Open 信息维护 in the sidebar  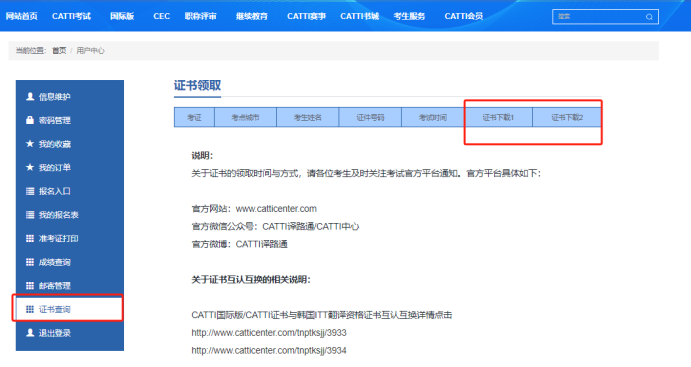coord(55,96)
